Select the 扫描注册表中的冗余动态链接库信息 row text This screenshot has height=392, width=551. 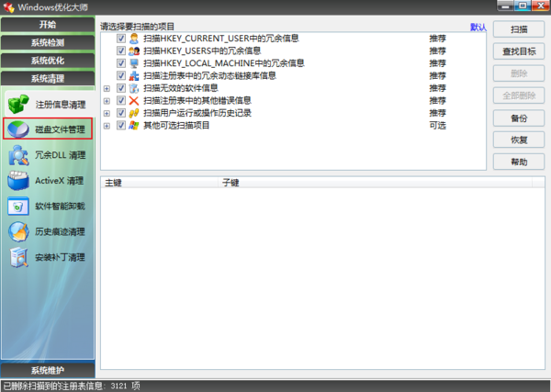pyautogui.click(x=209, y=75)
